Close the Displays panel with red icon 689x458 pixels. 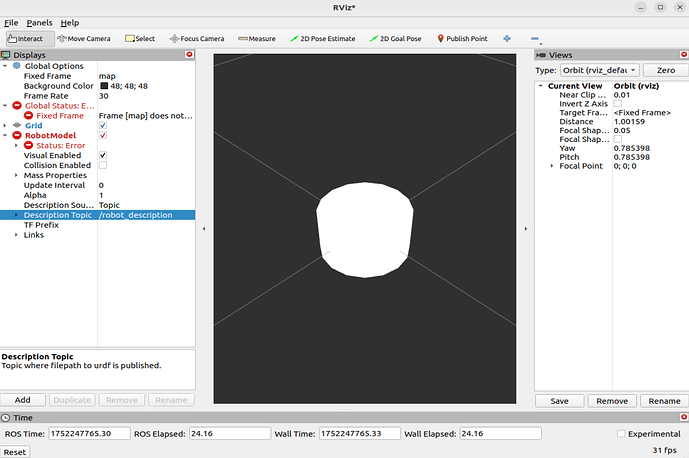(x=189, y=55)
